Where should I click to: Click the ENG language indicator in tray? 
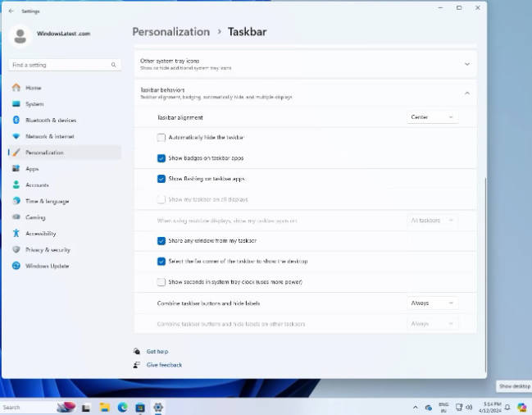pyautogui.click(x=443, y=407)
